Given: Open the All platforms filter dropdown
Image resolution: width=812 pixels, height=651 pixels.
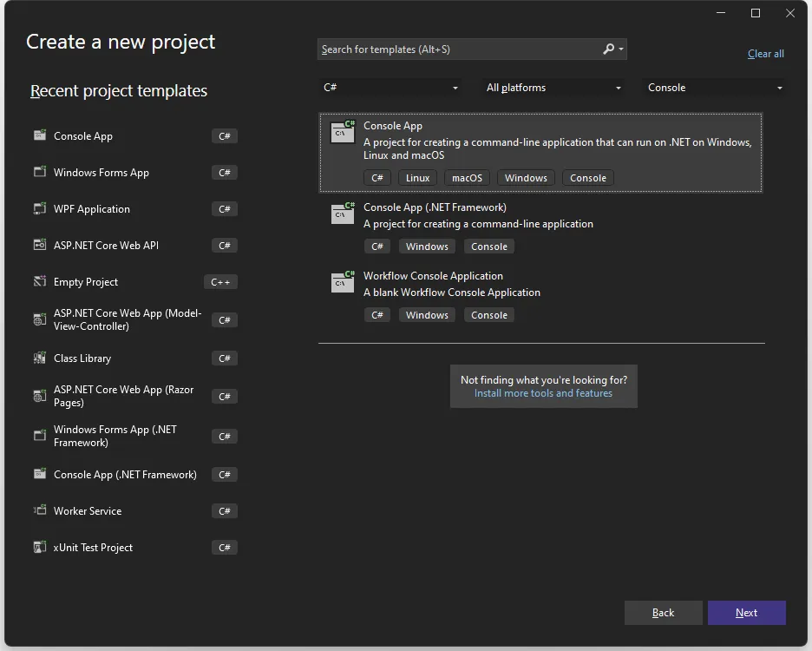Looking at the screenshot, I should (x=553, y=88).
